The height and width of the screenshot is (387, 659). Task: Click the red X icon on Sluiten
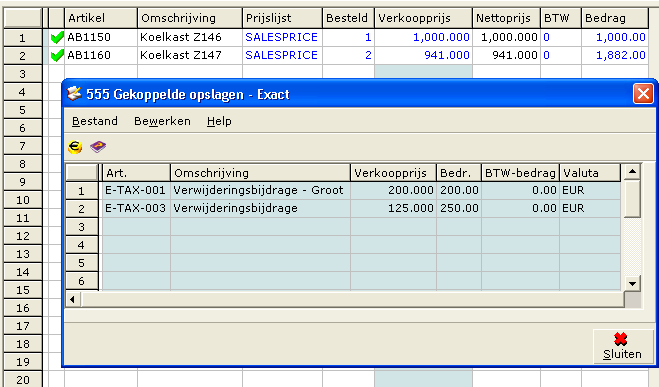620,339
